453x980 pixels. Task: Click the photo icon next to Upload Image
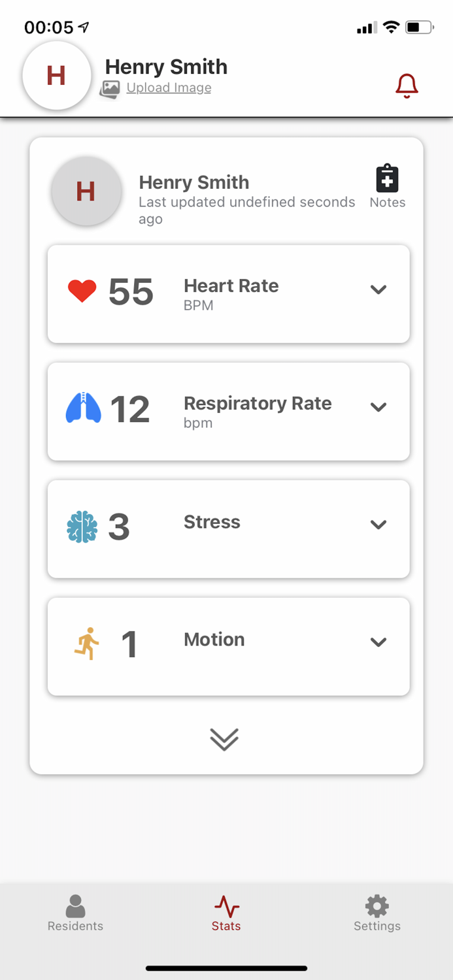click(x=110, y=87)
